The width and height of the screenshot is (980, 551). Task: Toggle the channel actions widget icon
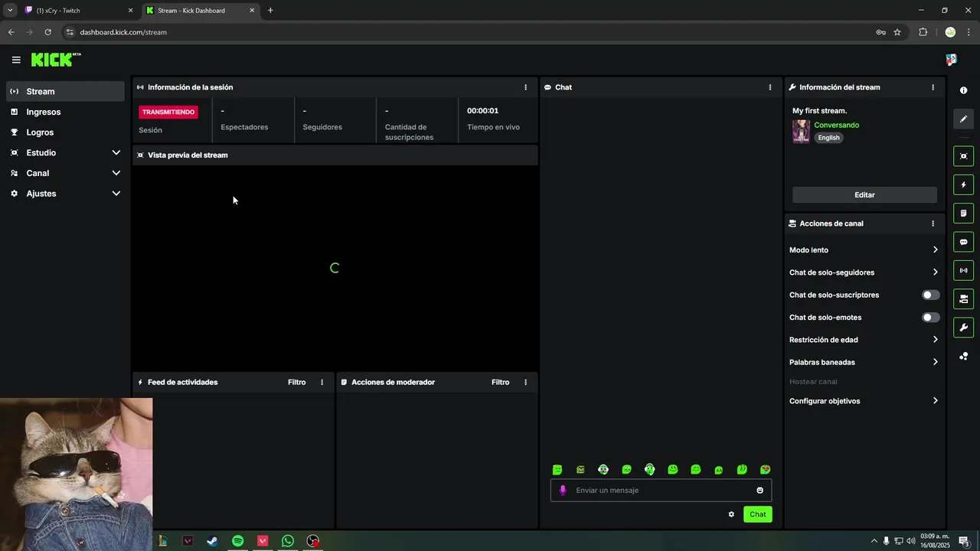pyautogui.click(x=963, y=298)
